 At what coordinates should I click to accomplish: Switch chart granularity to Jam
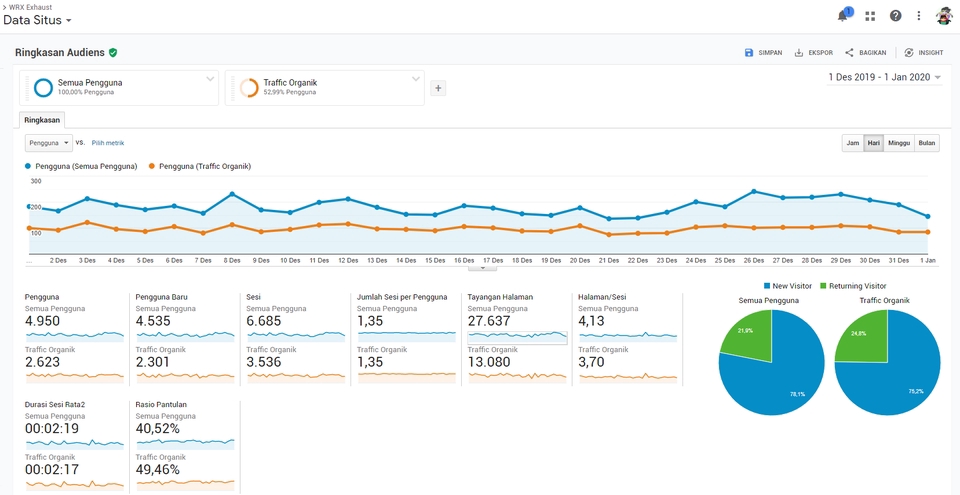(x=852, y=143)
